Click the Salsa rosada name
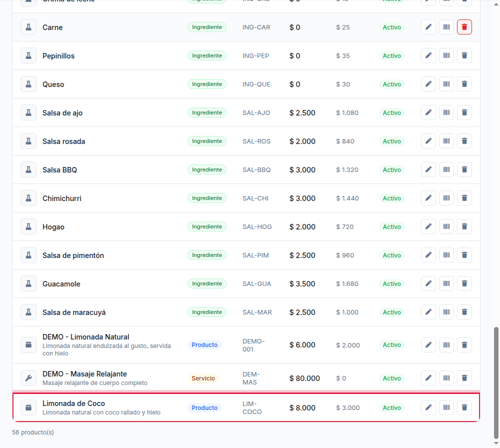The width and height of the screenshot is (500, 448). [x=64, y=141]
